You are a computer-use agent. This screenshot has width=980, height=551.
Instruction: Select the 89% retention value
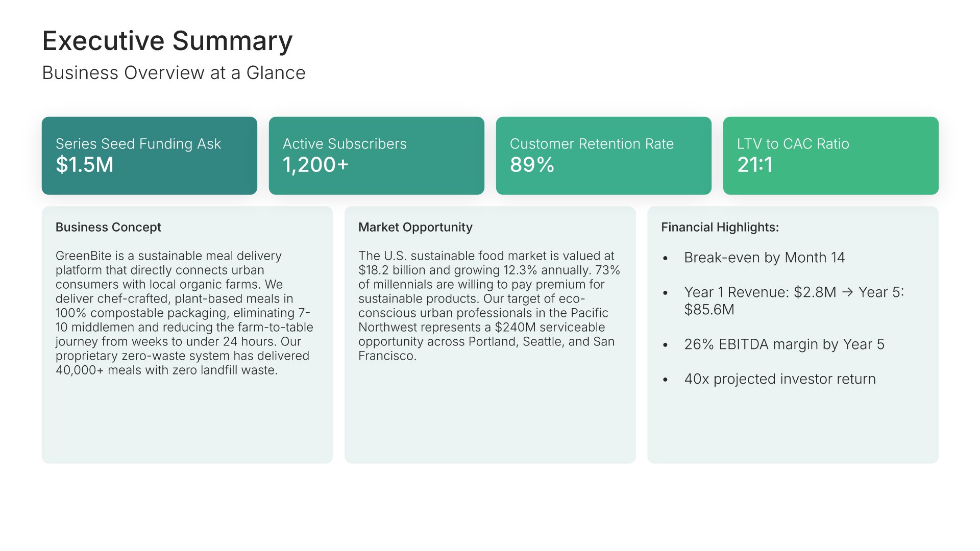coord(532,165)
